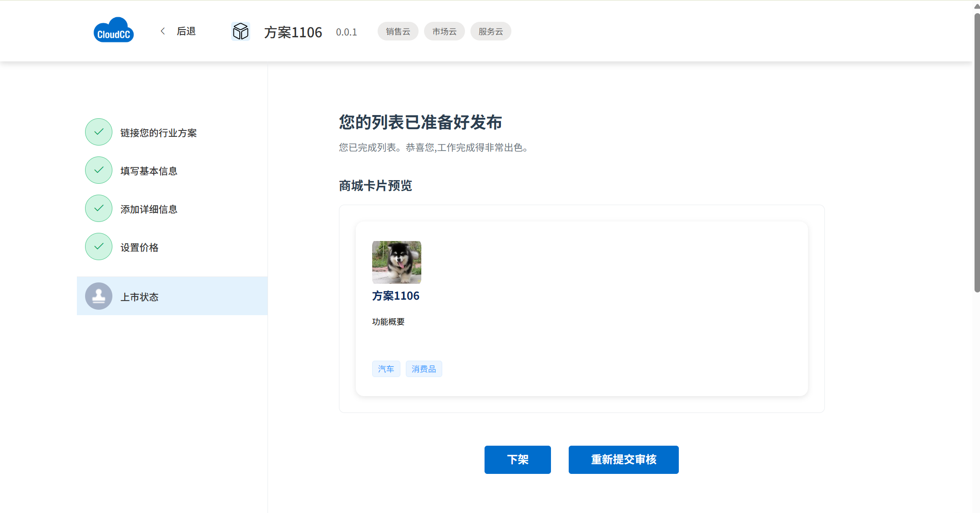
Task: Open the 链接您的行业方案 step
Action: [158, 133]
